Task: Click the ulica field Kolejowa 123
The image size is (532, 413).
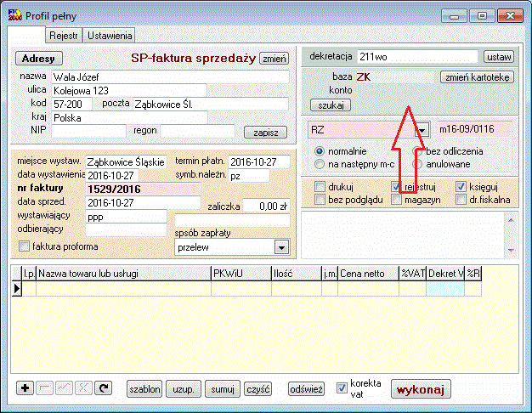Action: click(129, 91)
